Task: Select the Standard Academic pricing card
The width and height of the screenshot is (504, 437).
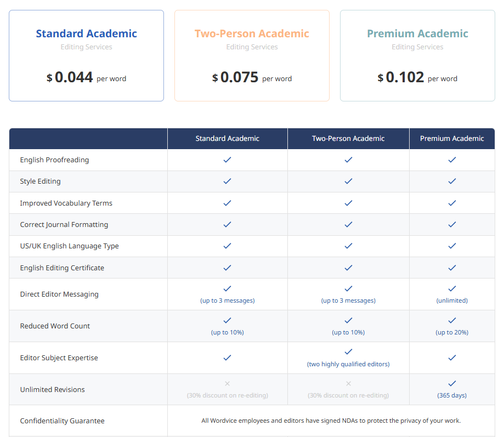Action: click(x=86, y=55)
